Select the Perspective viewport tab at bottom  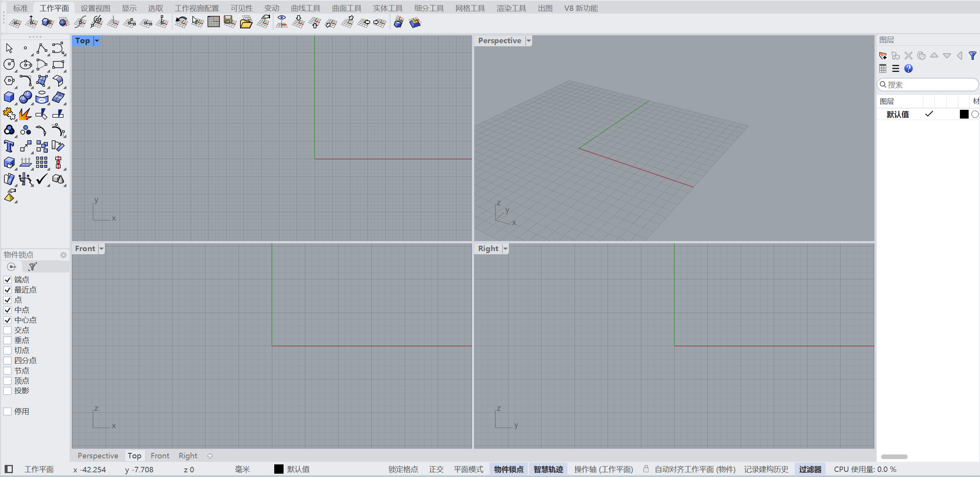click(98, 456)
